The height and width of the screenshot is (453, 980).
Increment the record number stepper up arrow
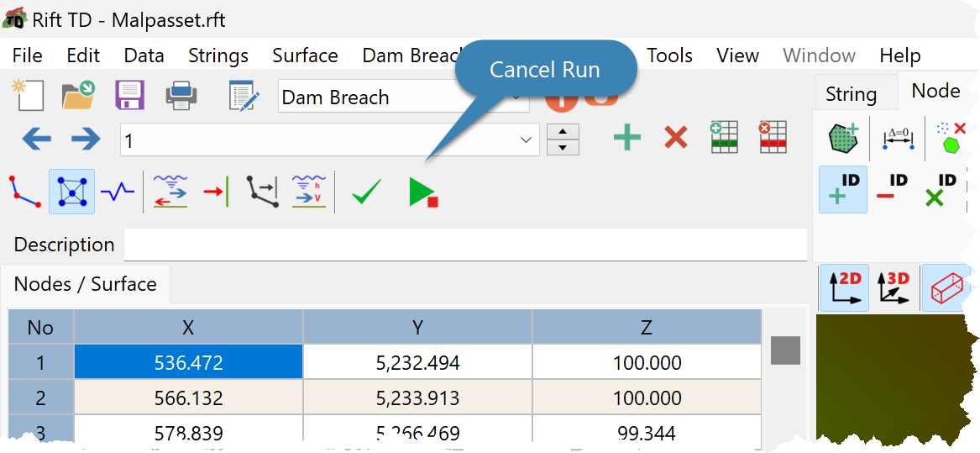(x=563, y=131)
